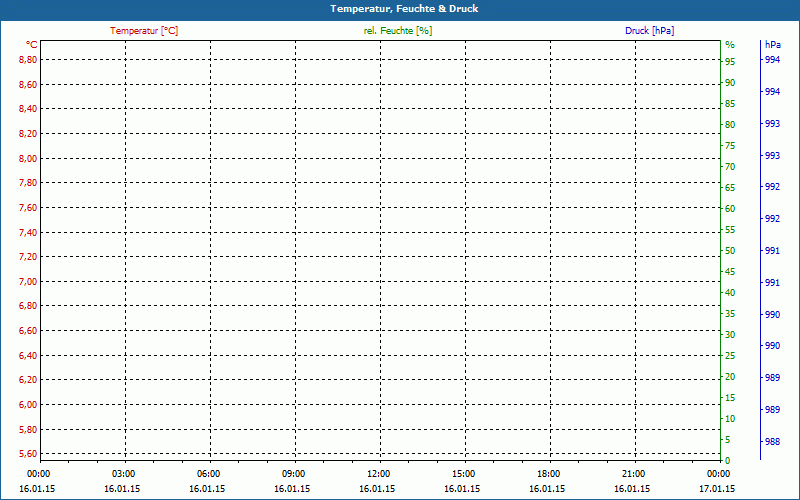Screen dimensions: 800x500
Task: Click the °C unit label above temperature axis
Action: pos(32,45)
